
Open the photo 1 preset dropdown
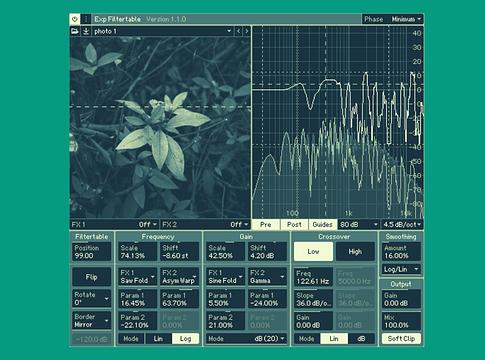pyautogui.click(x=163, y=31)
